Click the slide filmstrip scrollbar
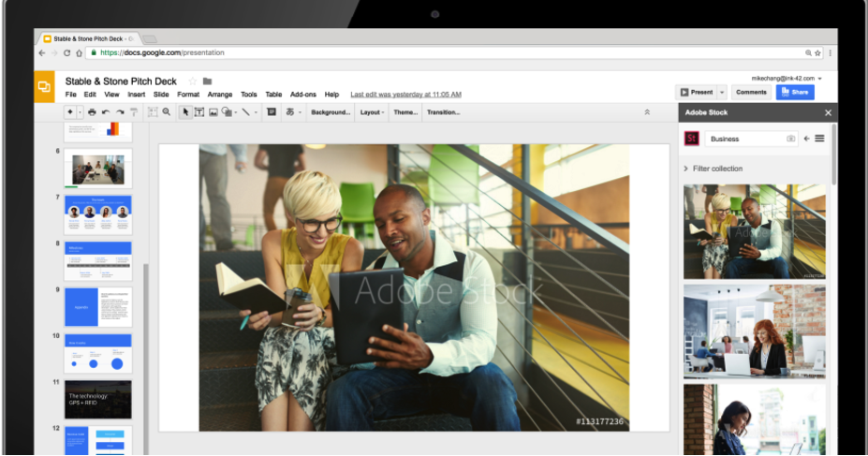 (145, 359)
